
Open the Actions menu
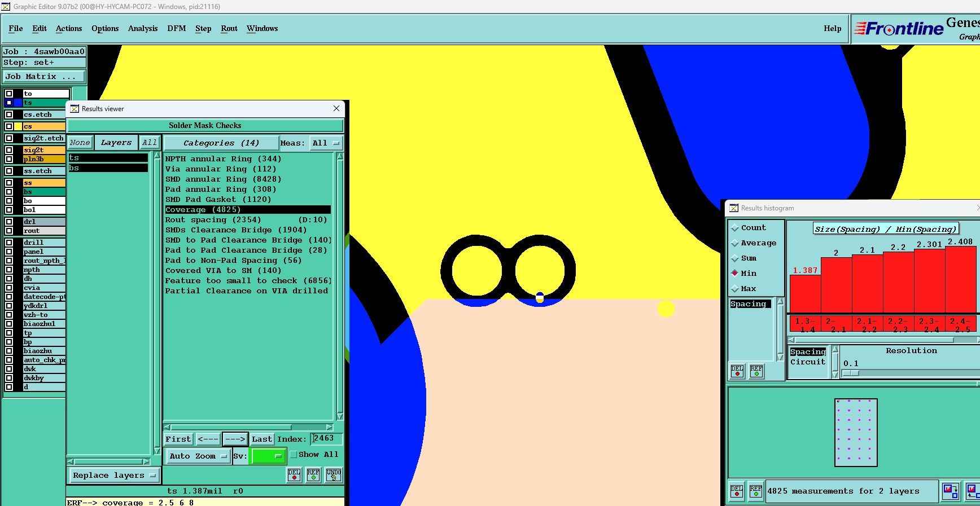[69, 29]
